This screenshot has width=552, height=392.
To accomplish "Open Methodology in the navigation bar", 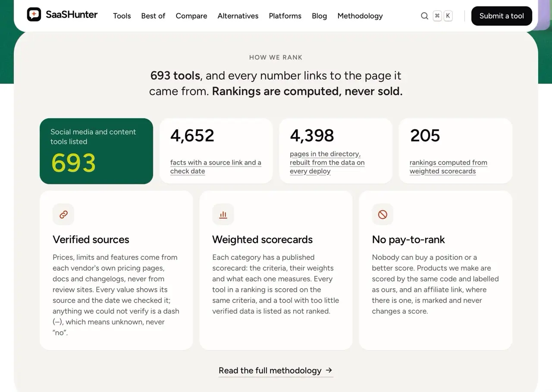I will coord(360,16).
